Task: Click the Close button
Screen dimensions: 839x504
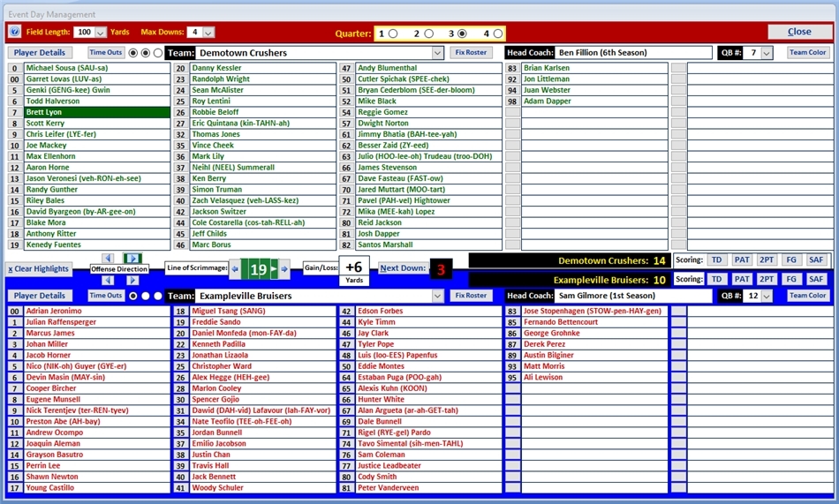Action: point(799,32)
